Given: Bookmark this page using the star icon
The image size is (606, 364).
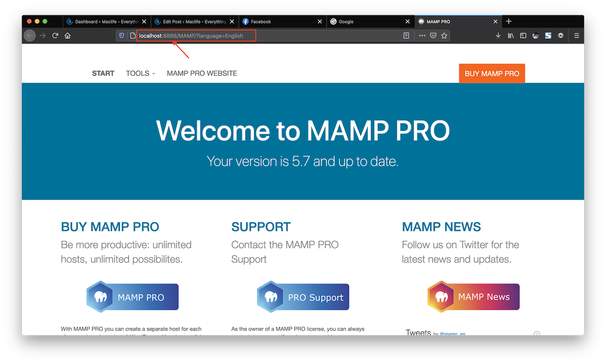Looking at the screenshot, I should [x=444, y=36].
